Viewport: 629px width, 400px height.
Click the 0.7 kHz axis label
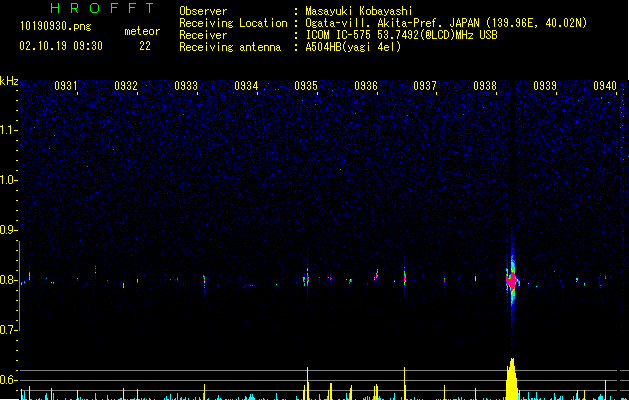[x=9, y=330]
